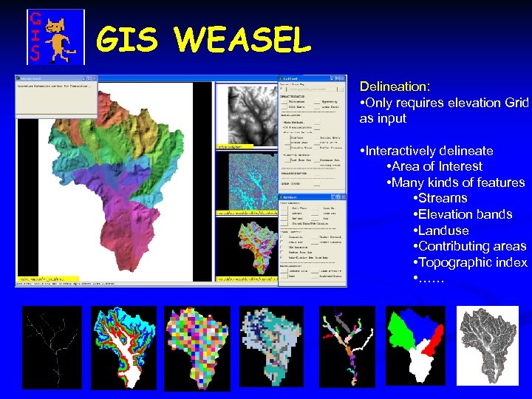The width and height of the screenshot is (532, 399).
Task: Click the dotted ellipsis bullet
Action: pos(429,279)
